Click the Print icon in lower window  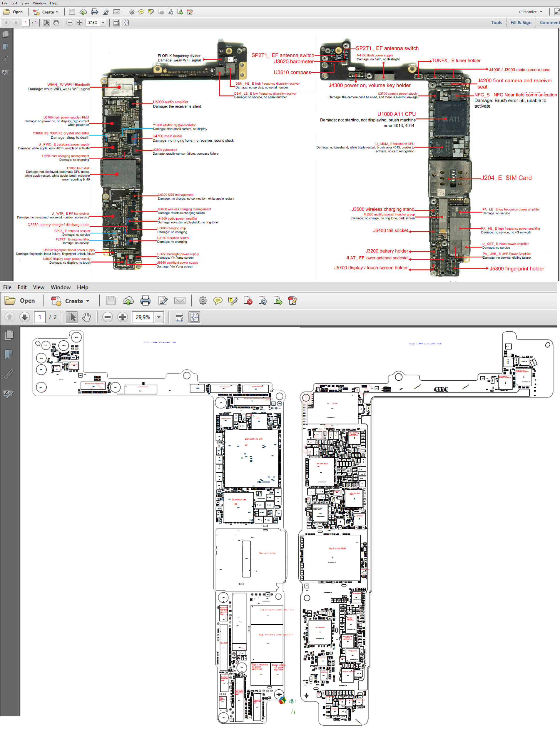(x=145, y=301)
